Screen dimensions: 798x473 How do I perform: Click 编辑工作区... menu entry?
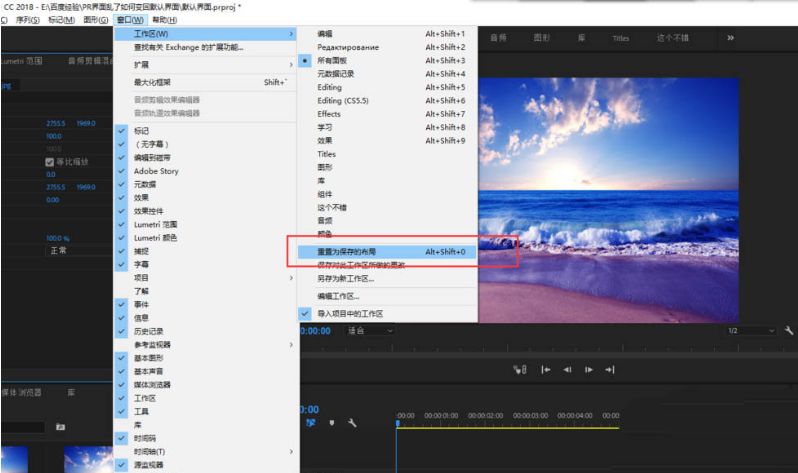point(338,296)
